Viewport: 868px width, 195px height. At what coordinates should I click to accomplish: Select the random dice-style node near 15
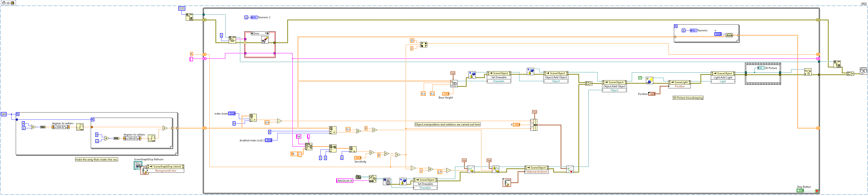click(424, 45)
